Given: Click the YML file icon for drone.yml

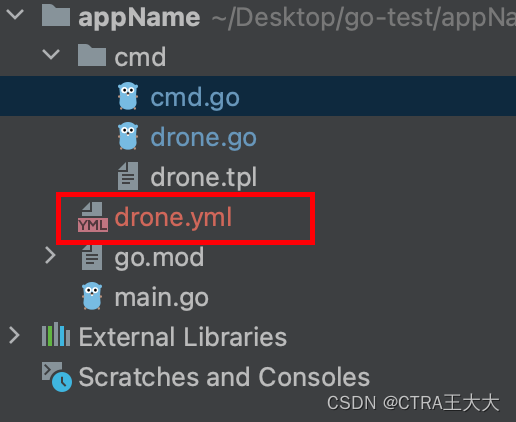Looking at the screenshot, I should [93, 217].
